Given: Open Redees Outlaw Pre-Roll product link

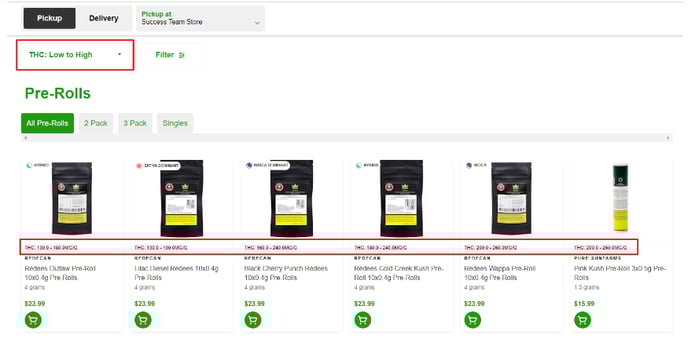Looking at the screenshot, I should point(60,273).
